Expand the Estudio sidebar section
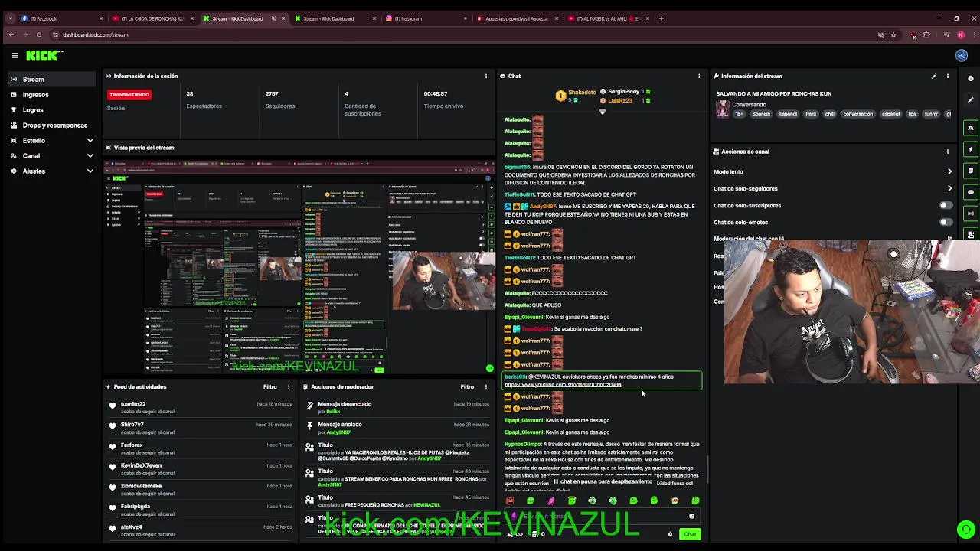This screenshot has height=551, width=980. coord(52,141)
